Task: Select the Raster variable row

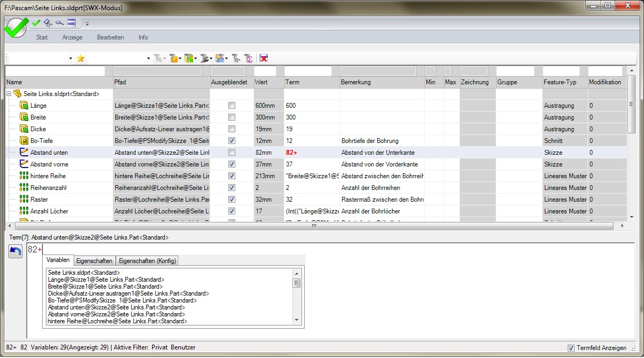Action: pos(39,200)
